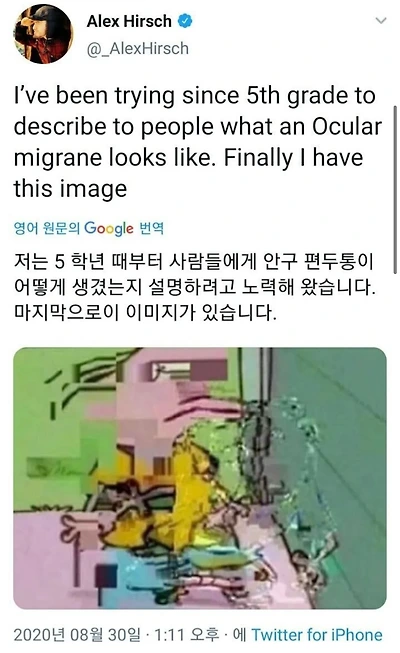Click the tweet line ending 'this image'
The image size is (400, 653).
pos(70,189)
